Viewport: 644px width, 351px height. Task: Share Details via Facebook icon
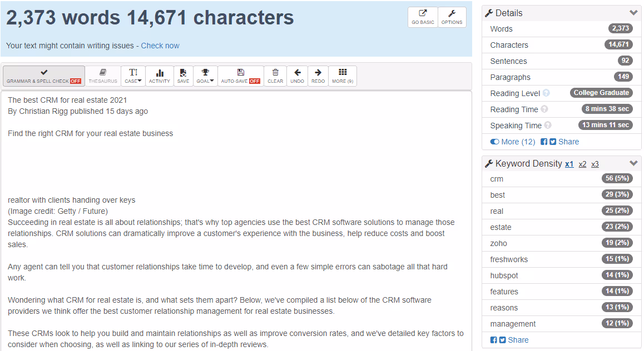(x=544, y=142)
